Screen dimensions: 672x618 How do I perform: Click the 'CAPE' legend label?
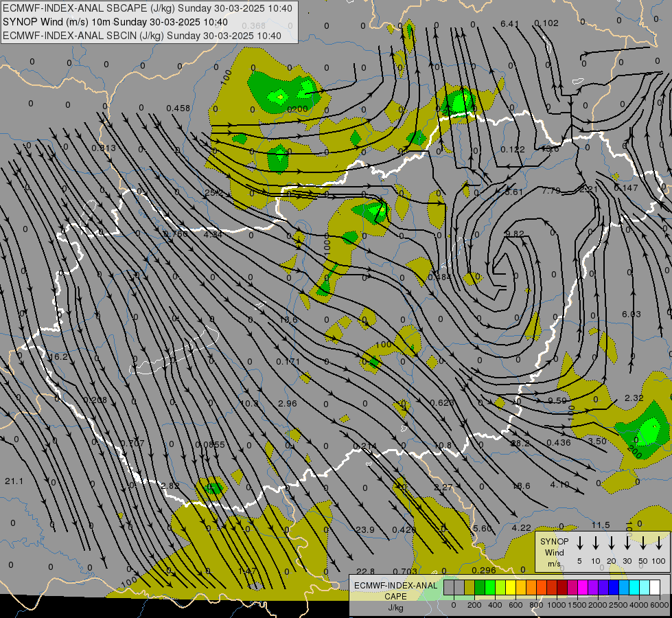click(395, 597)
